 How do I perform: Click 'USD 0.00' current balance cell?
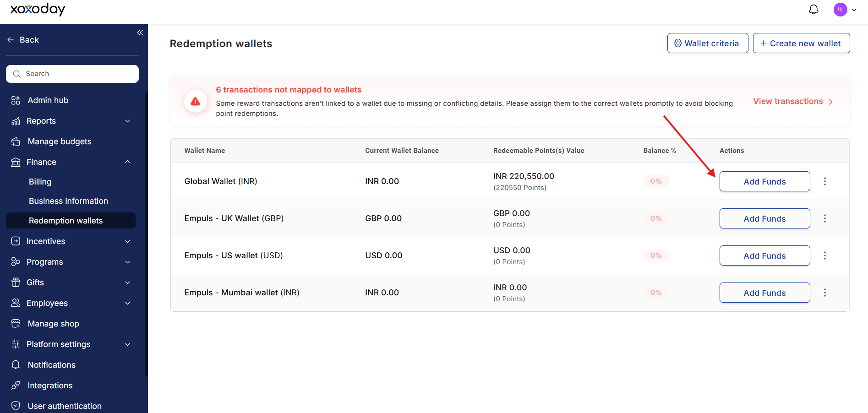pos(383,255)
